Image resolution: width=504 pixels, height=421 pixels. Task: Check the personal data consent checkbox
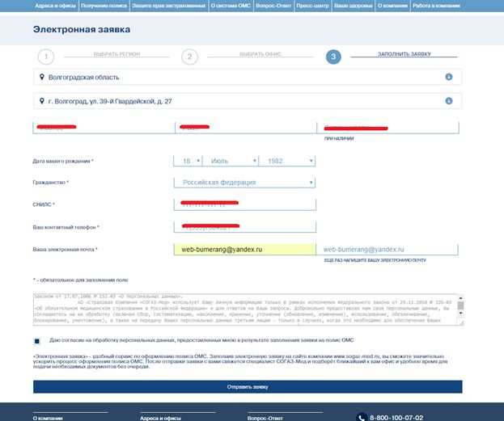(x=37, y=342)
